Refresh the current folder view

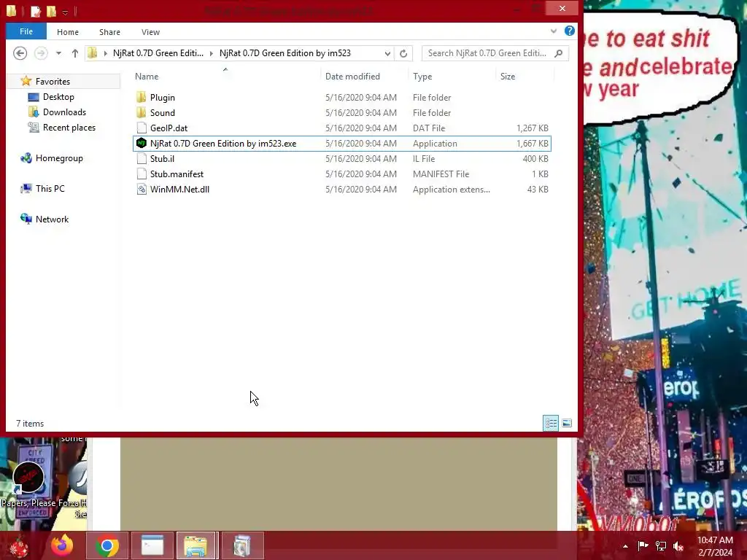pos(403,53)
